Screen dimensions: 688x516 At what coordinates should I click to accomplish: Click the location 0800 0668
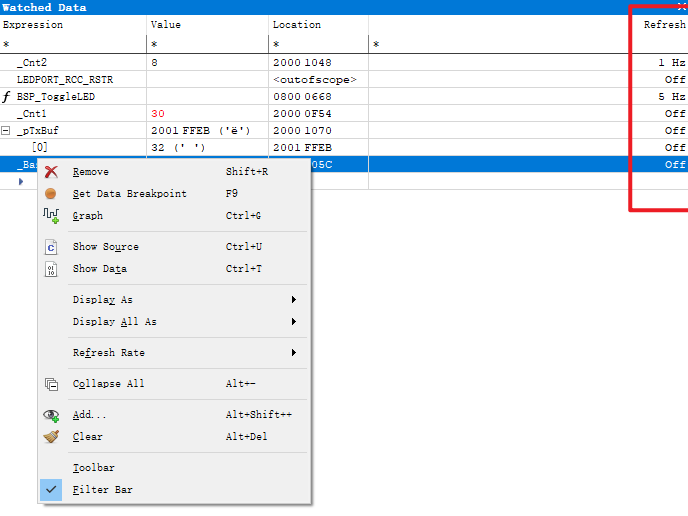click(x=302, y=97)
